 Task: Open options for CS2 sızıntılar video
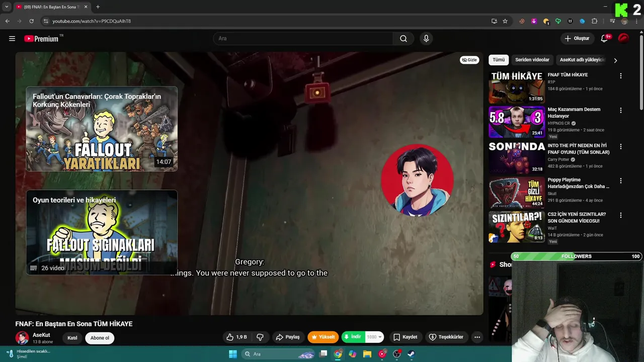(x=620, y=215)
